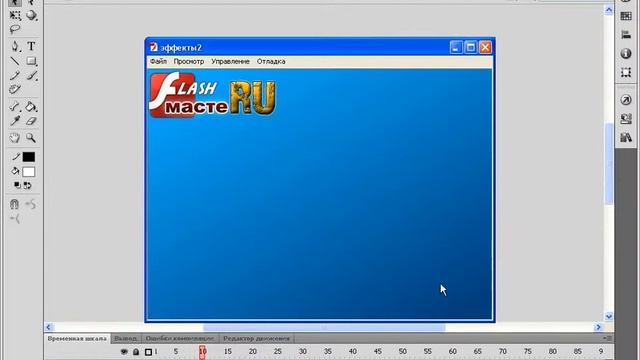
Task: Open the Отладка menu
Action: coord(271,62)
